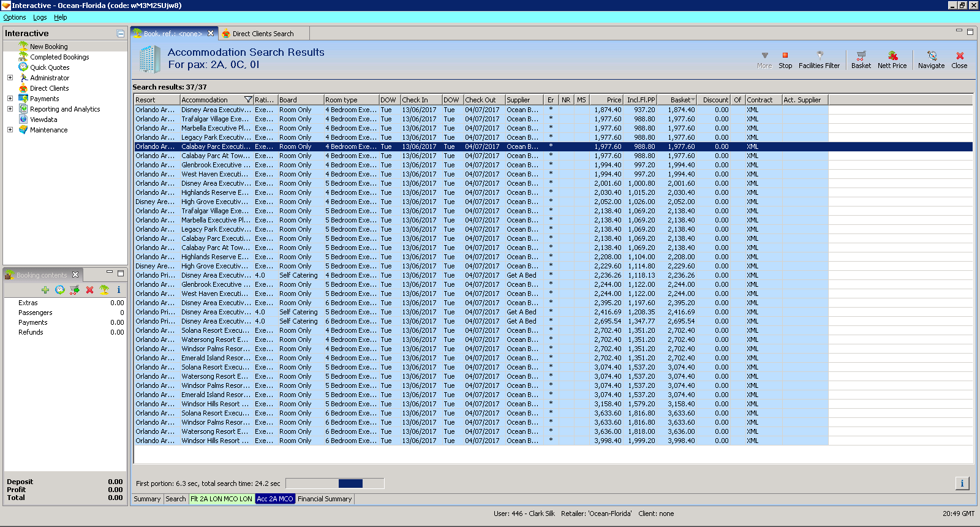Expand the Payments tree node
The width and height of the screenshot is (980, 527).
[x=10, y=99]
